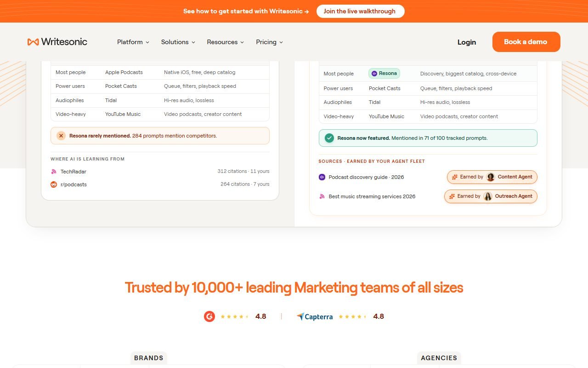Click 'Best music streaming services 2026' source
588x368 pixels.
(372, 196)
